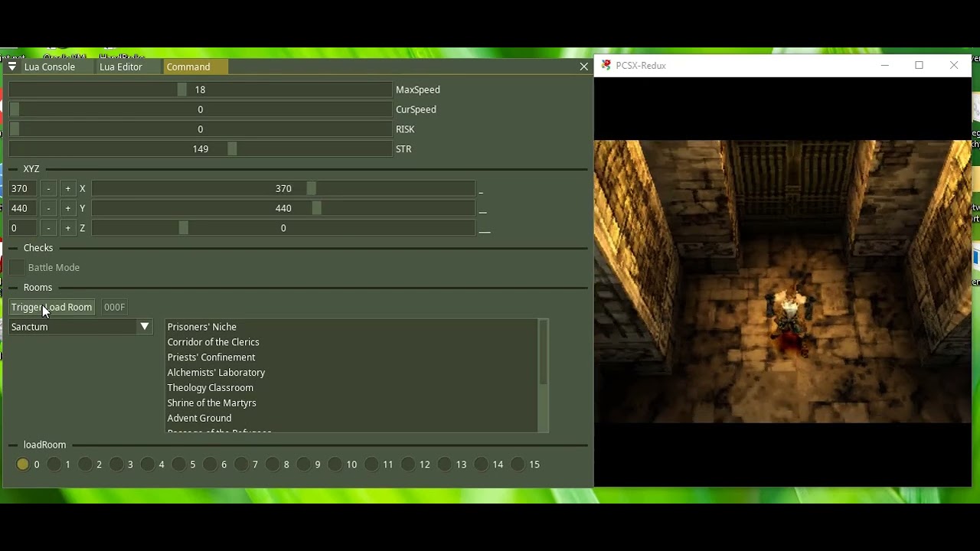This screenshot has height=551, width=980.
Task: Select loadRoom radio button 4
Action: [x=148, y=465]
